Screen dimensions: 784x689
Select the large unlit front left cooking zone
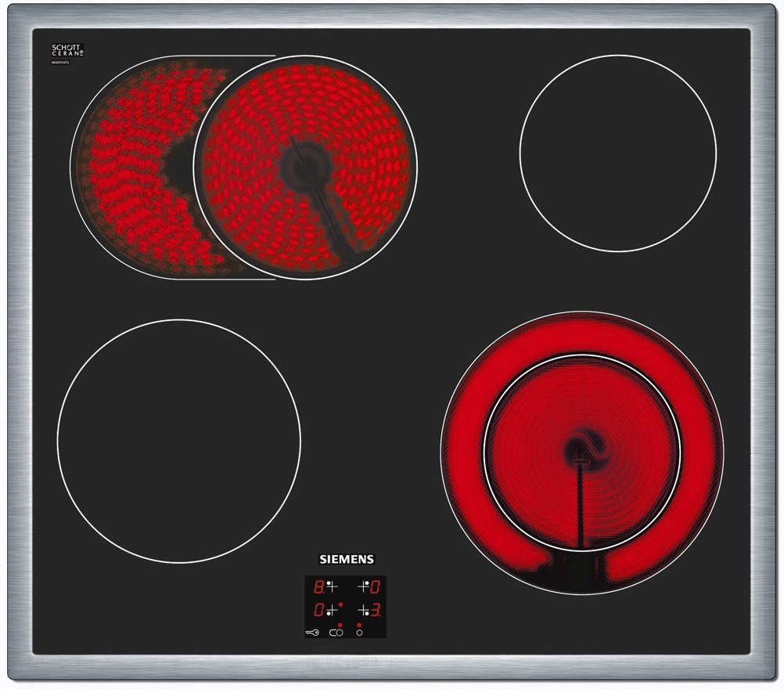pos(178,441)
